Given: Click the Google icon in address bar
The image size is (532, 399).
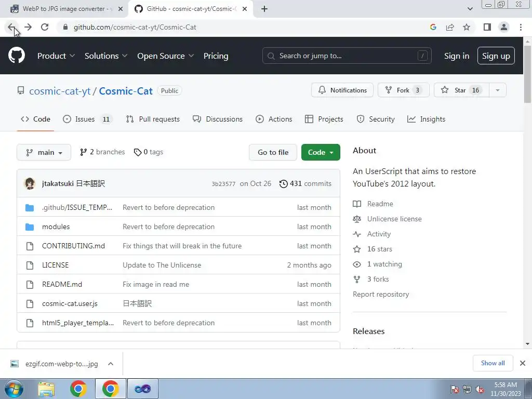Looking at the screenshot, I should pyautogui.click(x=433, y=27).
